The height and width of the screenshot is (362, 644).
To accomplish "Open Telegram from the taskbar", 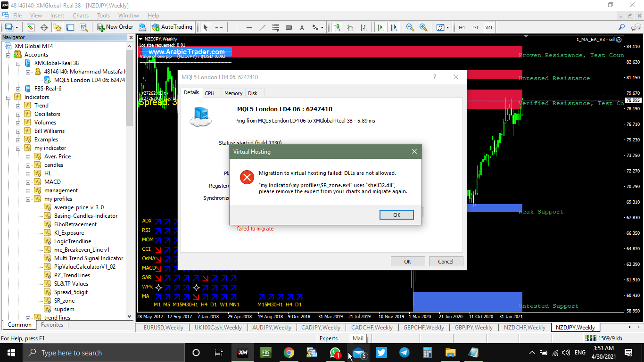I will click(x=405, y=353).
